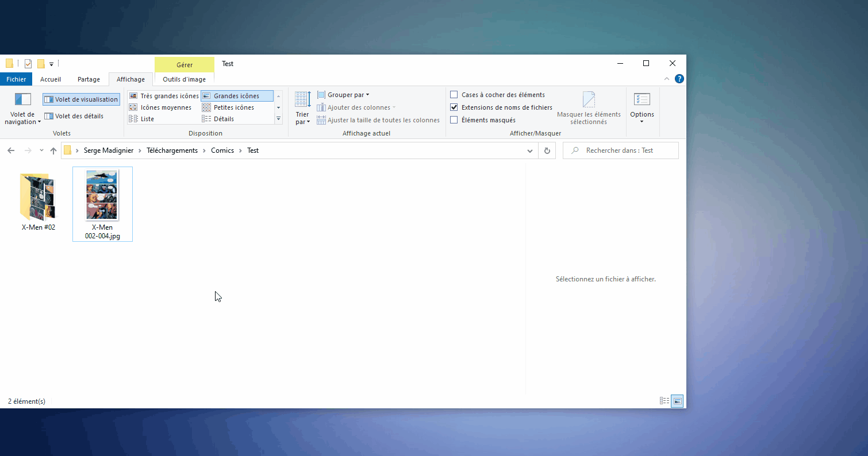Expand chevron after Téléchargements in path
This screenshot has height=456, width=868.
tap(204, 150)
